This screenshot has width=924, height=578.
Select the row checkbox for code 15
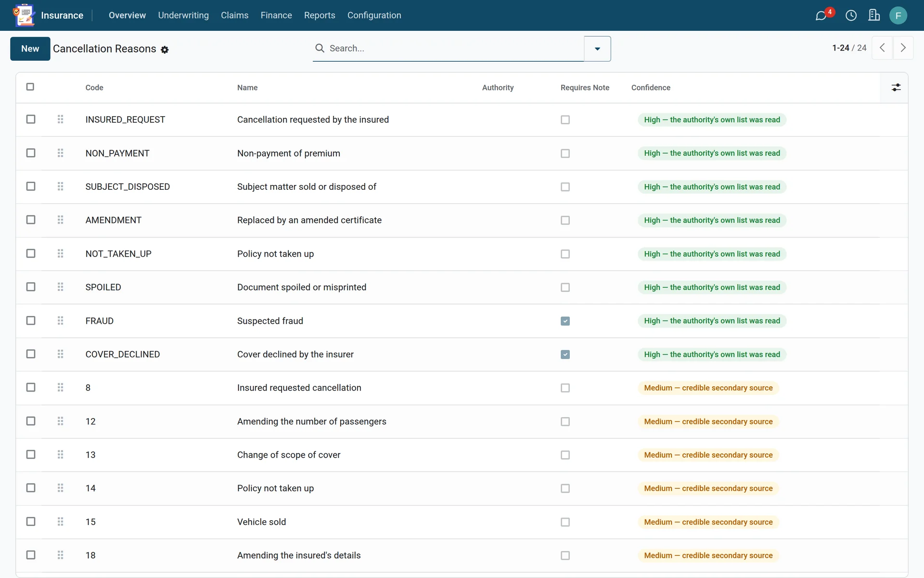31,521
